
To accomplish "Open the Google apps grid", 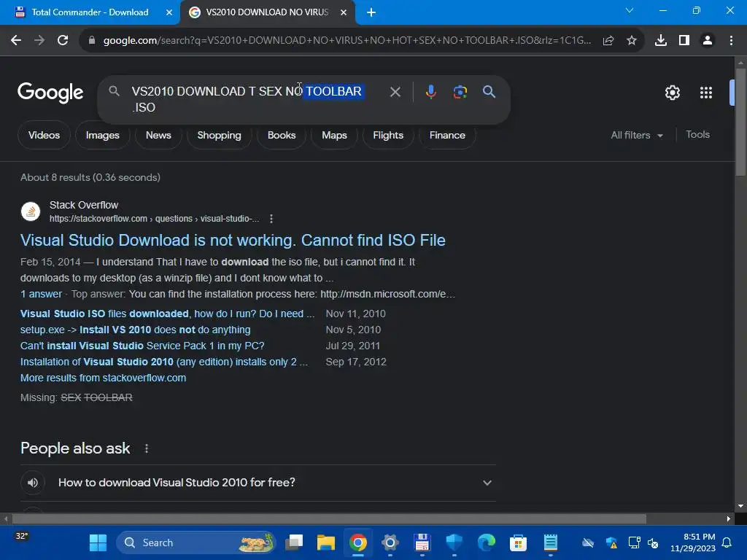I will tap(706, 93).
